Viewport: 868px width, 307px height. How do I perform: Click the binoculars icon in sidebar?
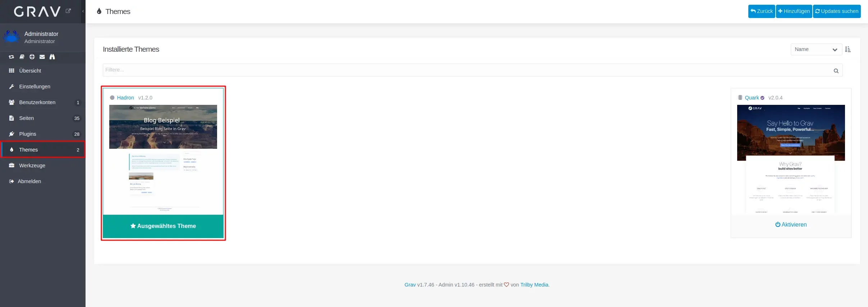point(52,57)
